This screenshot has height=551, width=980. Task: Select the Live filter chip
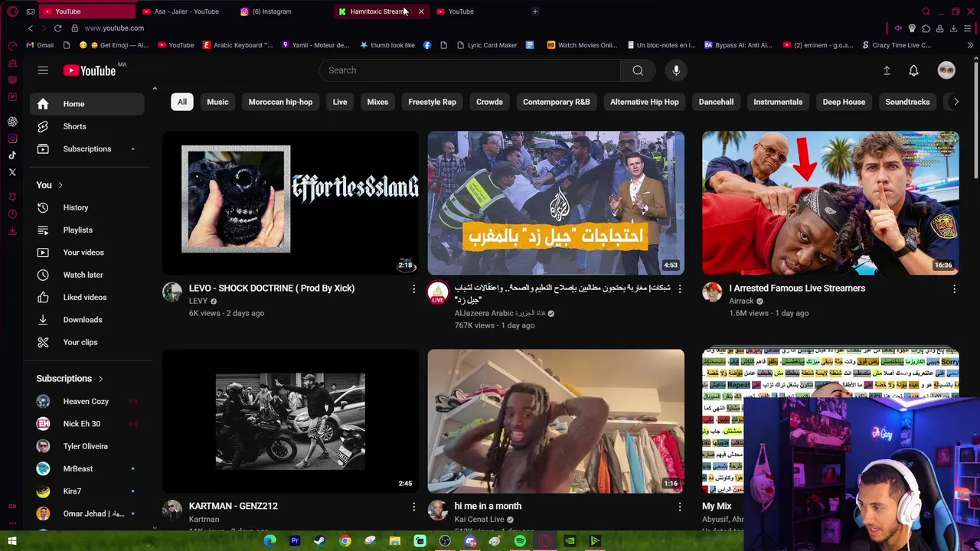340,102
